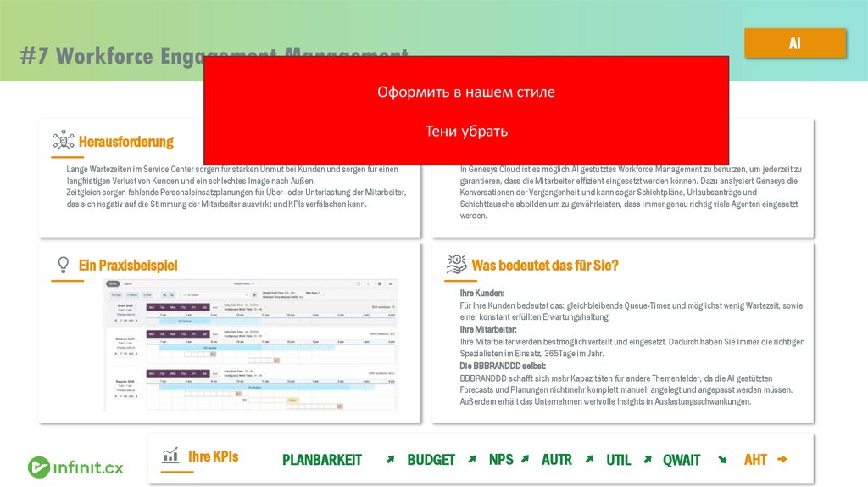Click the BUDGET KPI label
This screenshot has height=487, width=868.
coord(431,460)
